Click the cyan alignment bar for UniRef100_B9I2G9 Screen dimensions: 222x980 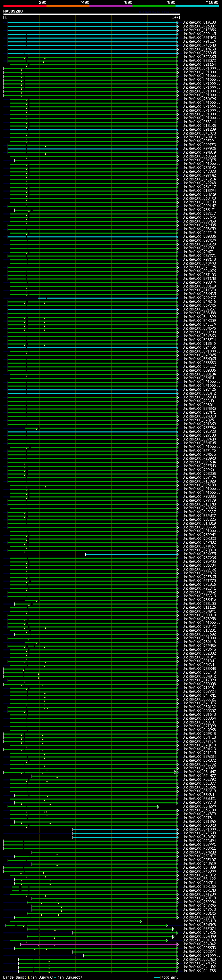(x=94, y=129)
